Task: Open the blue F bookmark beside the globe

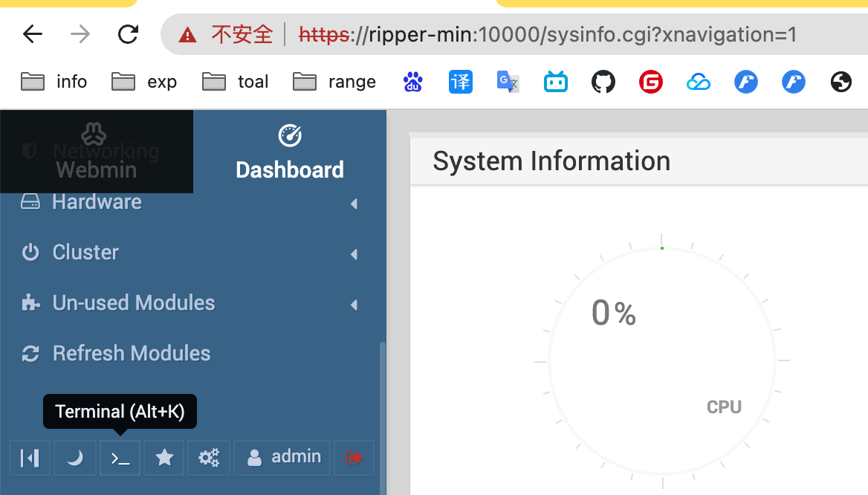Action: 794,82
